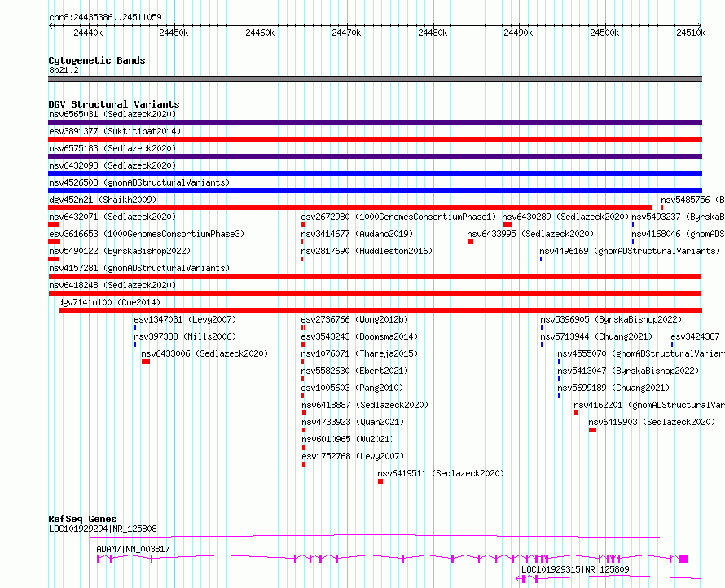Select the red nsv6430289 variant block

(507, 225)
